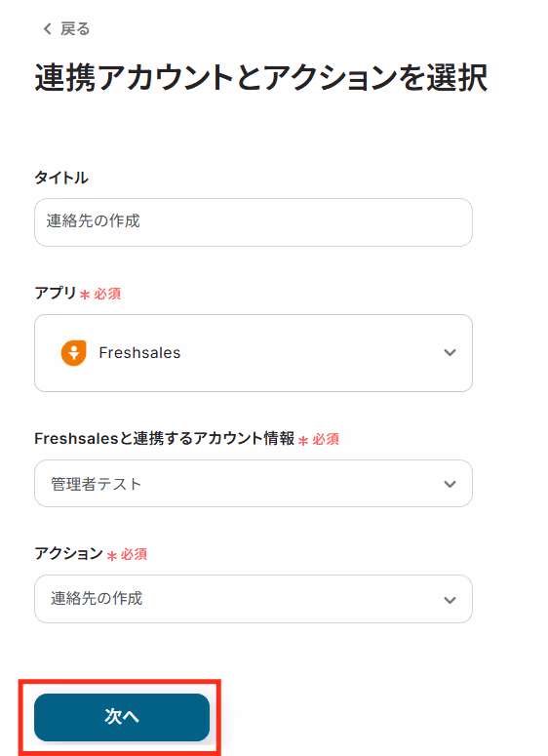Click the アプリ field label
The image size is (548, 756).
(55, 293)
